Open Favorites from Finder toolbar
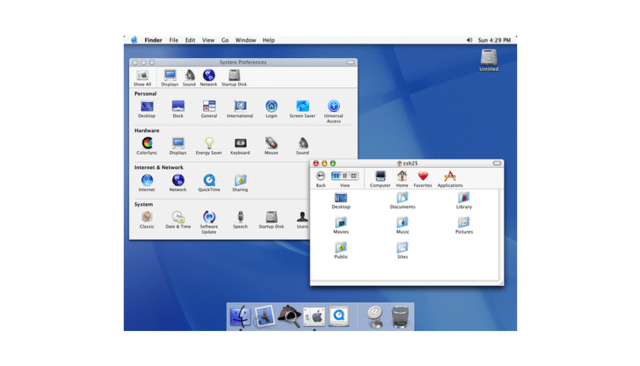Screen dimensions: 640x366 [x=423, y=179]
